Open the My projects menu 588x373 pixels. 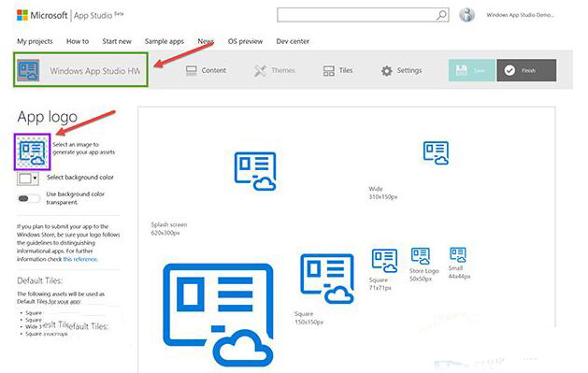35,41
